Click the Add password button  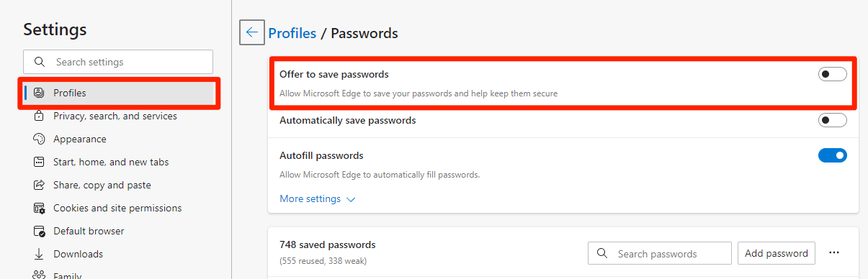pyautogui.click(x=777, y=253)
